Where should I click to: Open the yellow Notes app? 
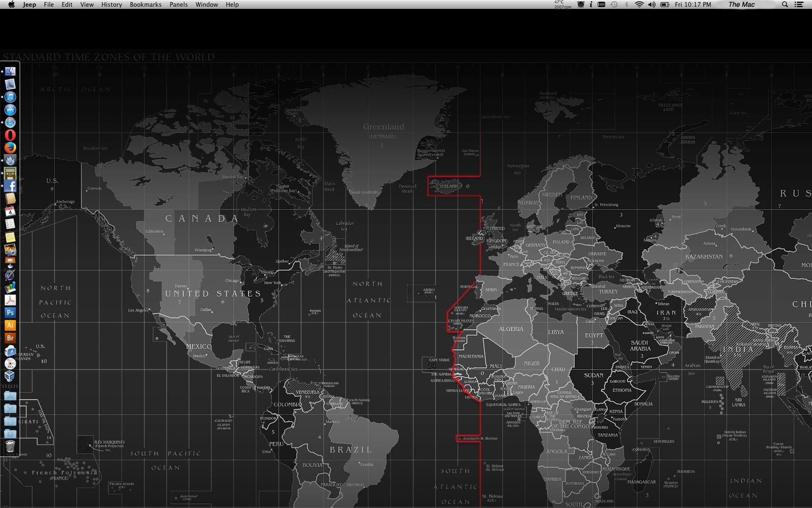point(10,237)
